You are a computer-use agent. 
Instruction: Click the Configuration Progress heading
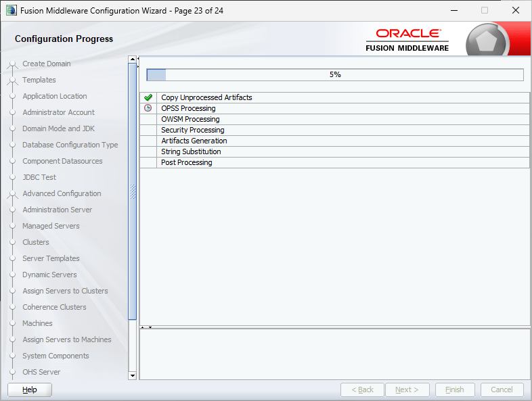pyautogui.click(x=64, y=39)
